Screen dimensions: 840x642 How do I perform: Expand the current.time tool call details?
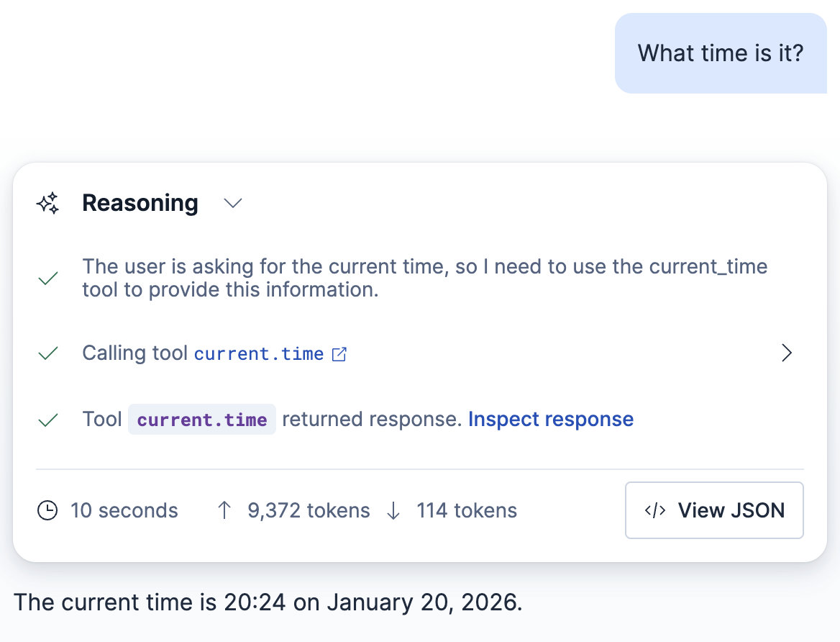coord(786,353)
